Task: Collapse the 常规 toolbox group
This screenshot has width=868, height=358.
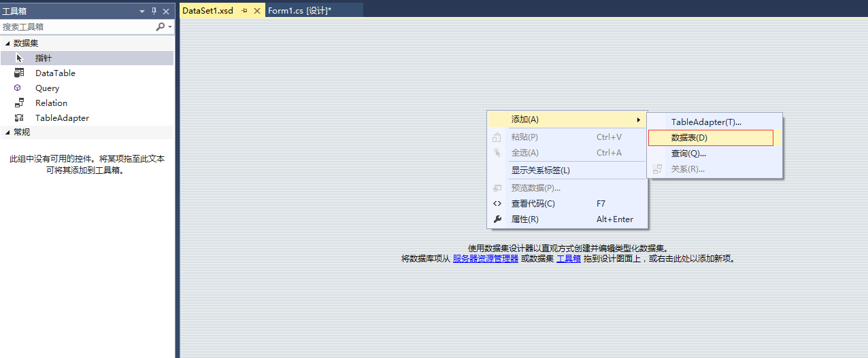Action: (x=7, y=132)
